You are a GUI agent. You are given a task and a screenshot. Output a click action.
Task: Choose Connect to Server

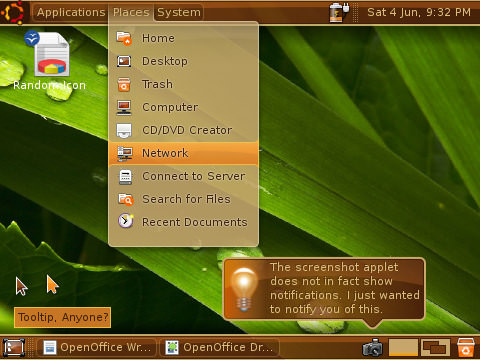click(x=183, y=176)
